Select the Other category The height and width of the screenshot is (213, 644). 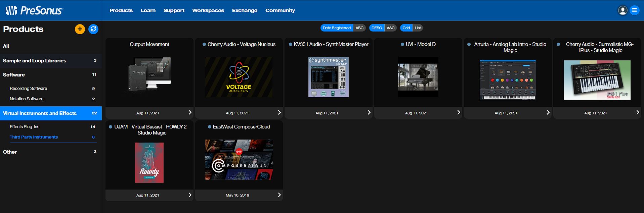click(x=51, y=152)
